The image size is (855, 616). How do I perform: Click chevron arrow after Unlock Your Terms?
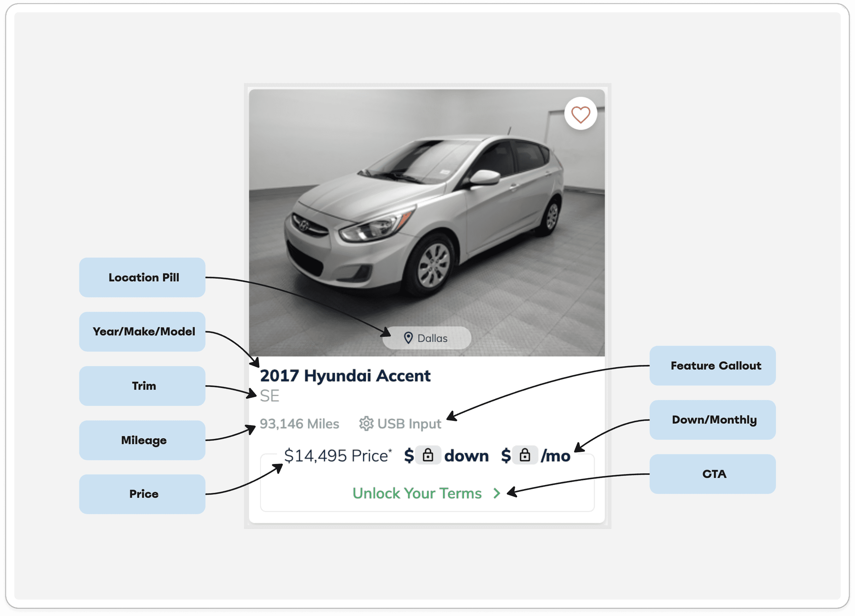497,493
